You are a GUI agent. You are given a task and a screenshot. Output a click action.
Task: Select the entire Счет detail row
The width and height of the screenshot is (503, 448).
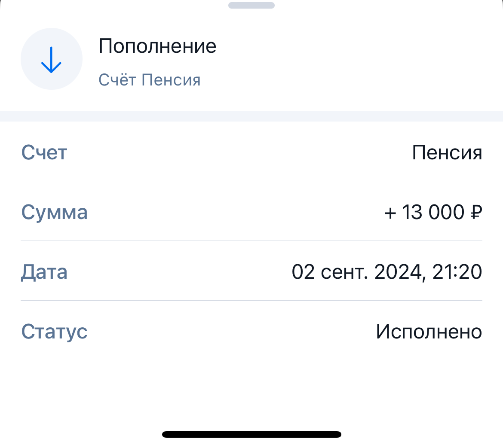click(252, 152)
